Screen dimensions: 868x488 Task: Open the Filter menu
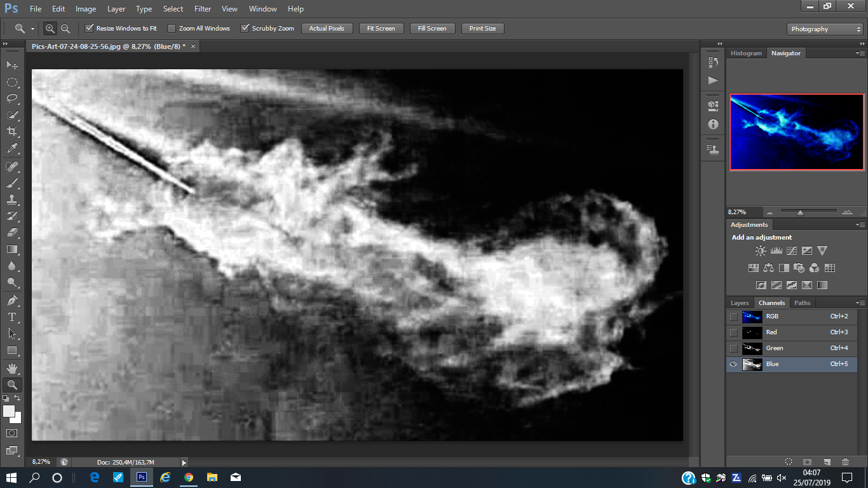[x=203, y=9]
